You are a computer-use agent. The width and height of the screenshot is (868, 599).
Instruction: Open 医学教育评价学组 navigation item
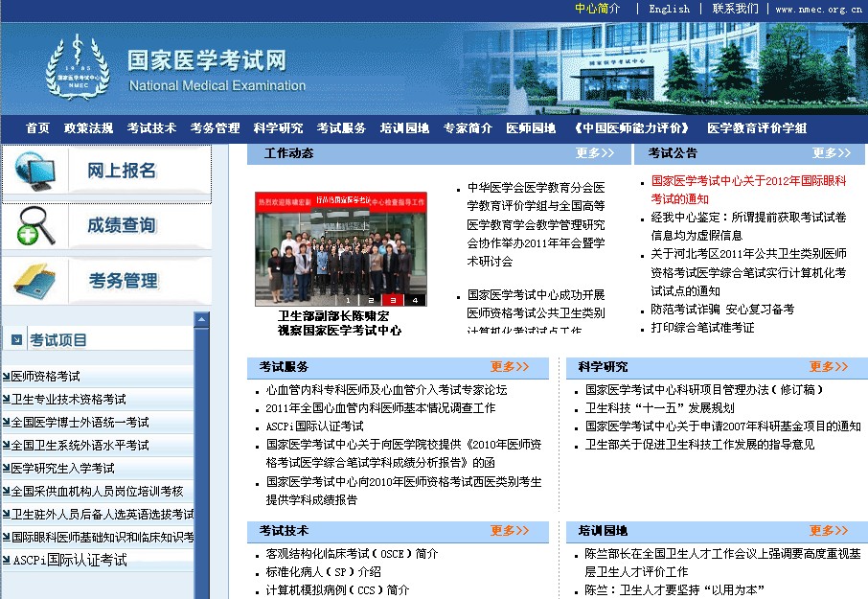click(x=757, y=128)
